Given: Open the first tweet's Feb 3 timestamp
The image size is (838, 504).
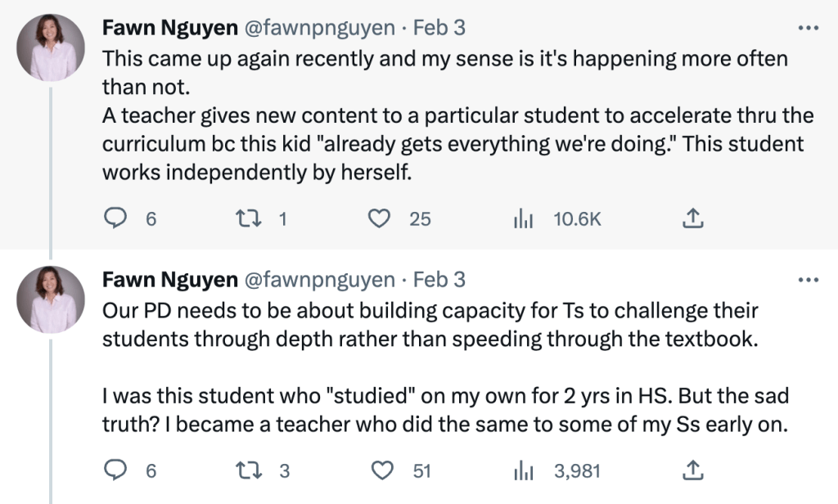Looking at the screenshot, I should pos(439,28).
